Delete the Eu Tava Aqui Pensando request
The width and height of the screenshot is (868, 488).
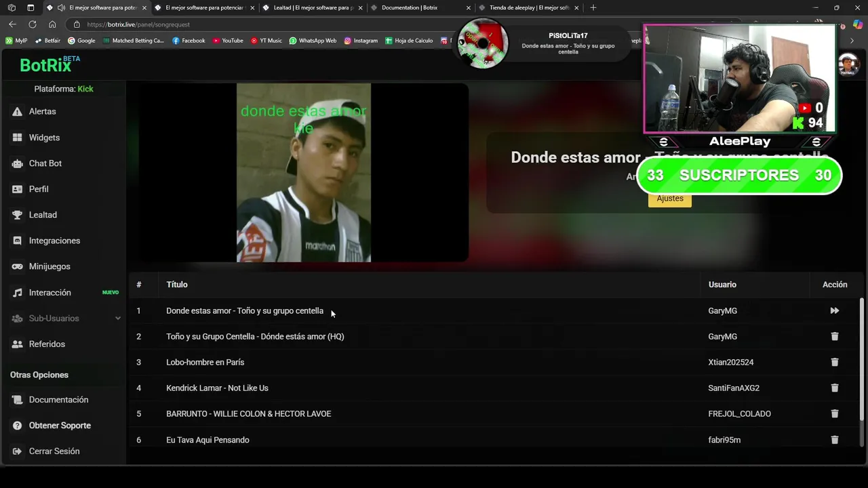834,440
